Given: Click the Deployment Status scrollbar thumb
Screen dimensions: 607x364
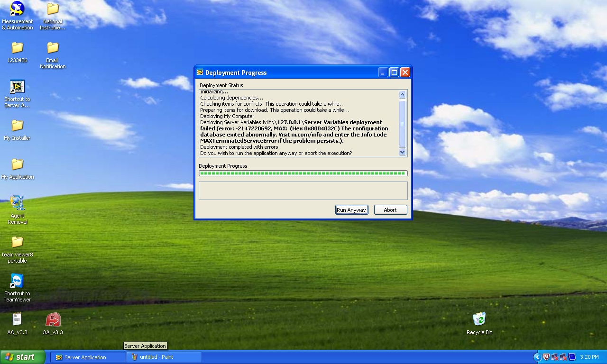Looking at the screenshot, I should pyautogui.click(x=403, y=124).
